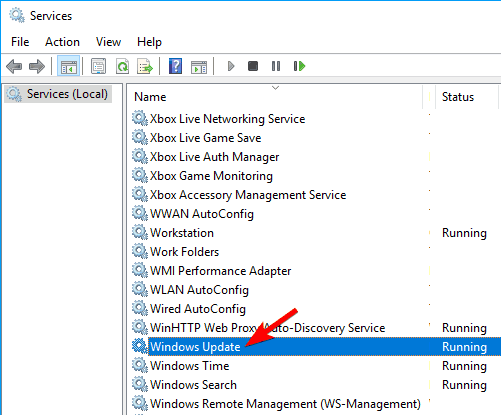Click the Back arrow toolbar icon
501x415 pixels.
(x=14, y=66)
